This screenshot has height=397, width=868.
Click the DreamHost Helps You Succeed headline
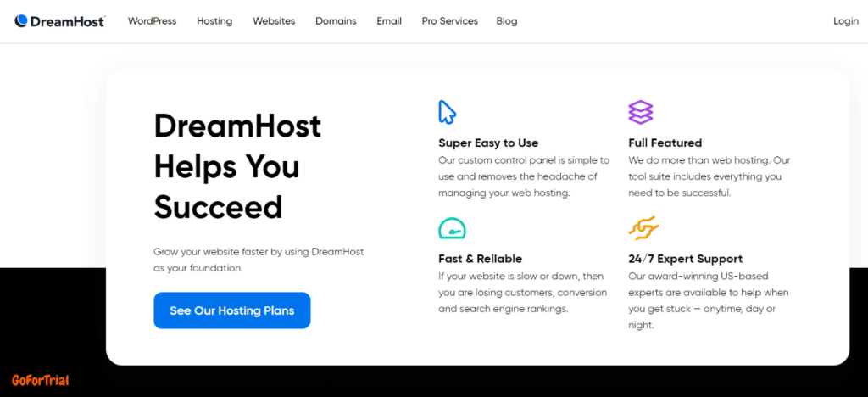[237, 166]
